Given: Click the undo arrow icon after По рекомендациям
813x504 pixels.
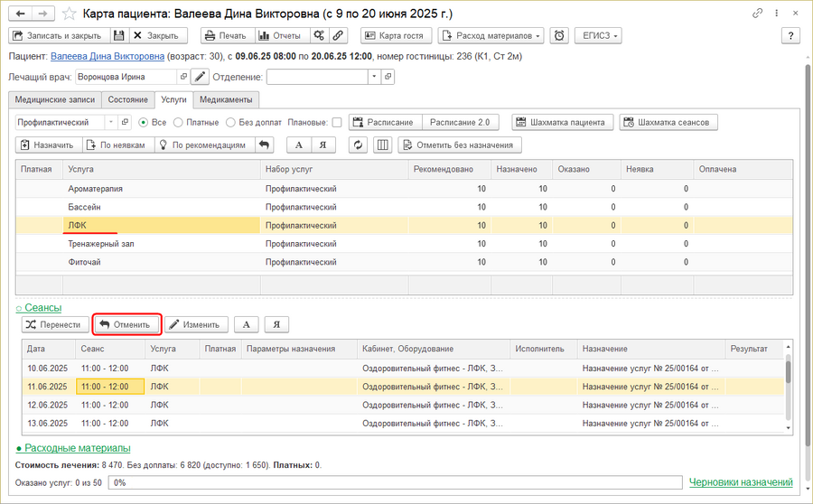Looking at the screenshot, I should (264, 145).
